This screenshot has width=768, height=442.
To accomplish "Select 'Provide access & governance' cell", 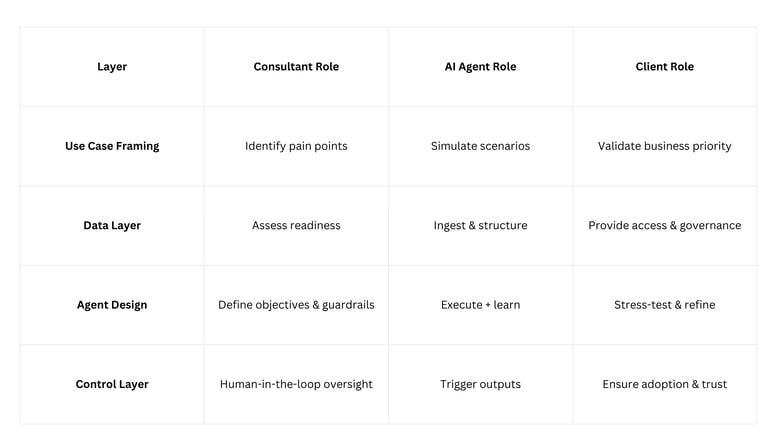I will pyautogui.click(x=665, y=225).
